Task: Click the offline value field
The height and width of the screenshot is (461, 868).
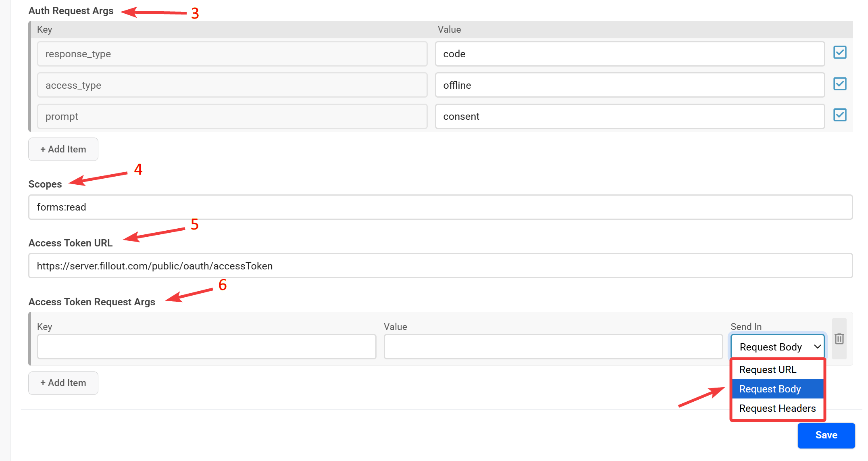Action: click(630, 85)
